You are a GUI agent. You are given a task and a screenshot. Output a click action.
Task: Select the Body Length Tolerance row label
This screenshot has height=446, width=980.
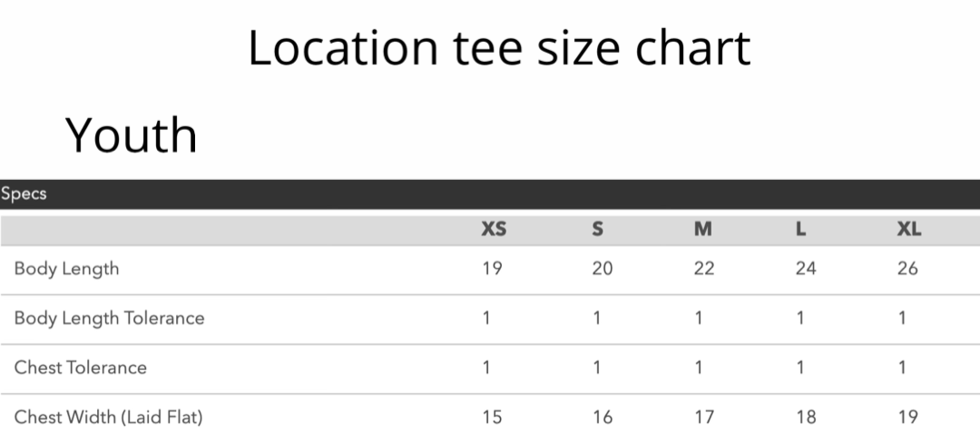[x=109, y=318]
